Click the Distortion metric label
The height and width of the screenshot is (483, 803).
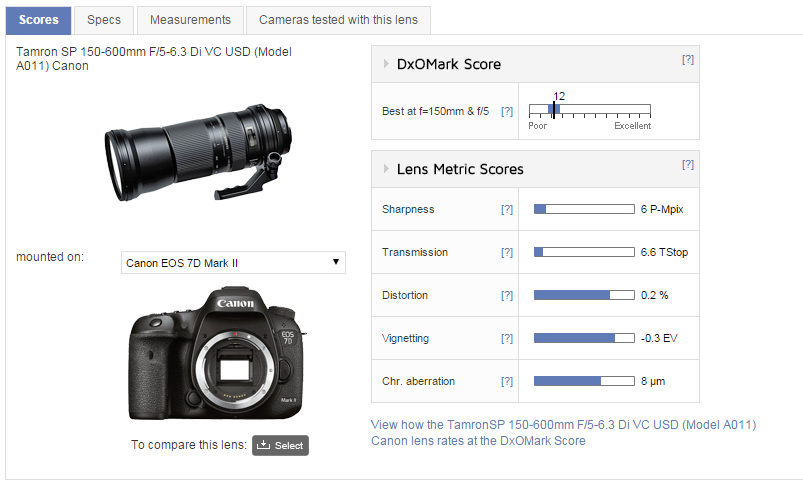click(x=405, y=295)
